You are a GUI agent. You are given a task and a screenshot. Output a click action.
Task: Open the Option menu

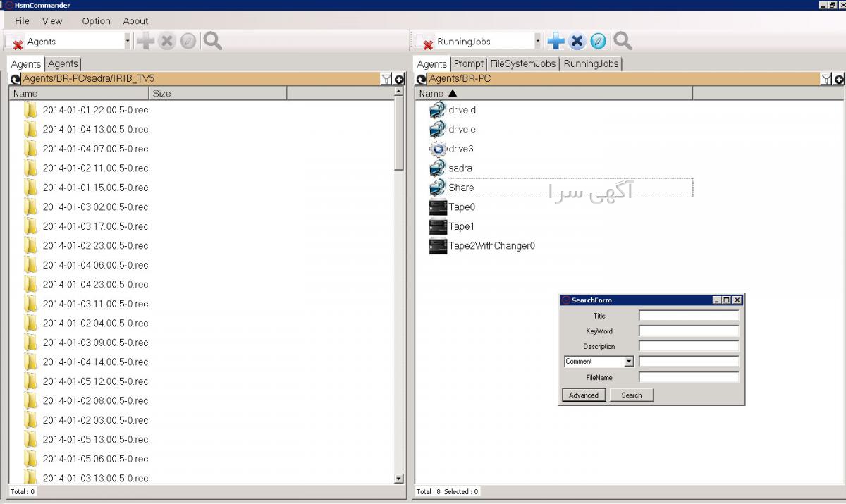(x=96, y=20)
